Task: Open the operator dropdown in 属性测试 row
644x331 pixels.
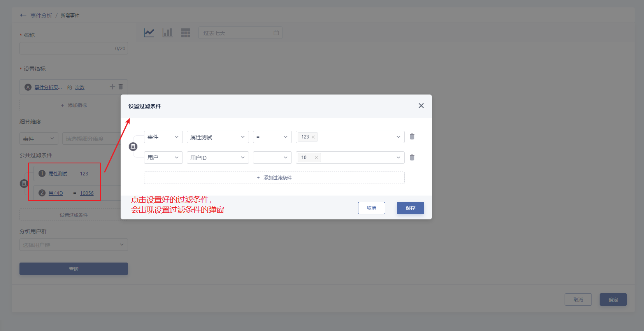Action: (x=272, y=137)
